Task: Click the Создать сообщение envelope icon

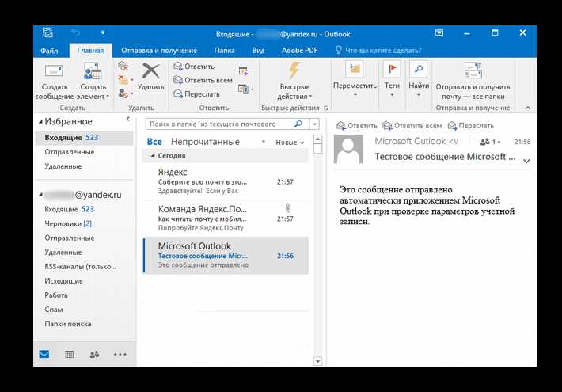Action: (x=54, y=70)
